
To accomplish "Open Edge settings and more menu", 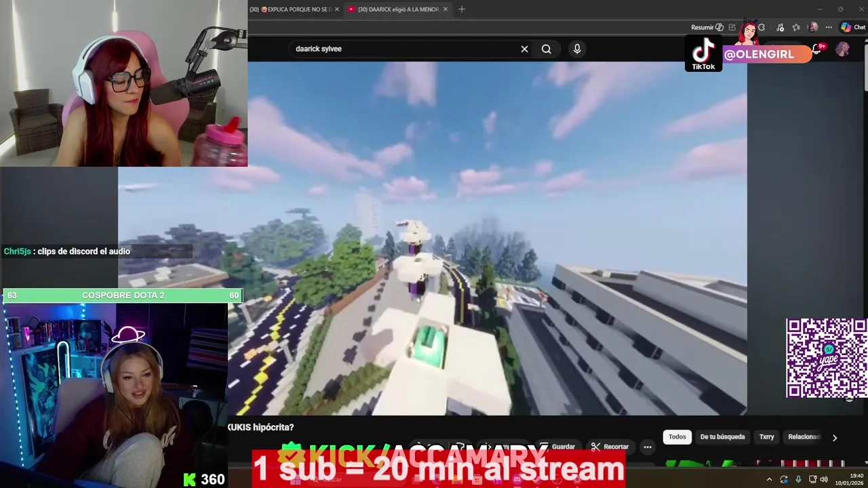I will [x=829, y=28].
